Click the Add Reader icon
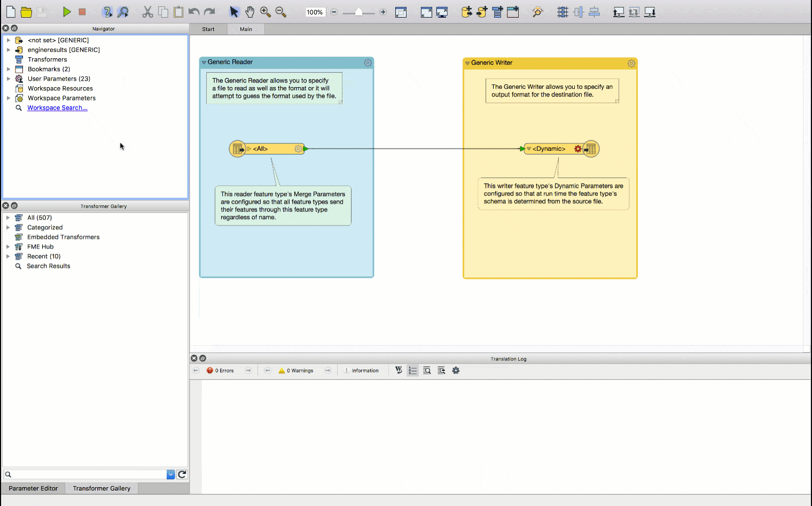812x506 pixels. 467,12
